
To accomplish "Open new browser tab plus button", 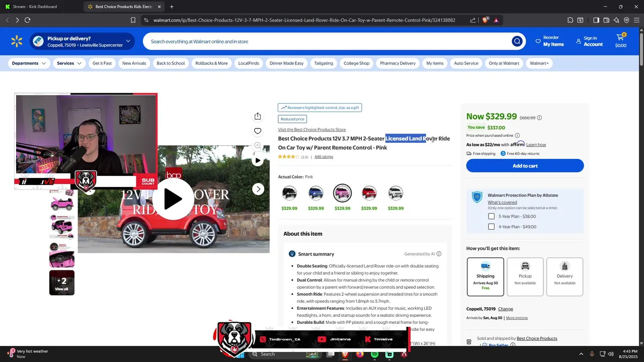I will [172, 7].
